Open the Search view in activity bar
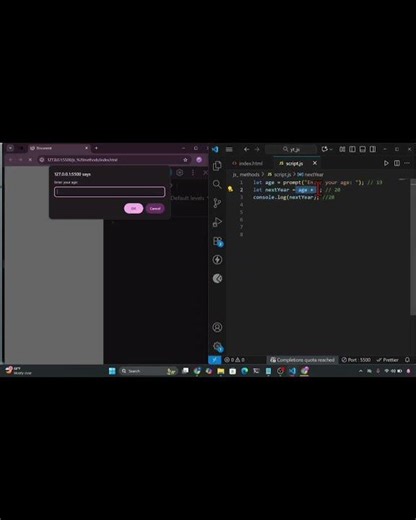The image size is (416, 520). (x=217, y=184)
